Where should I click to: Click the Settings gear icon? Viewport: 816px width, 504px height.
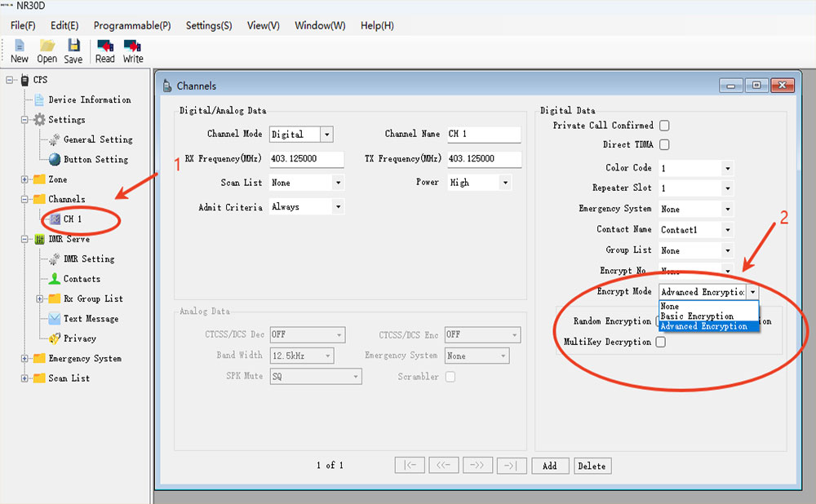click(x=39, y=120)
